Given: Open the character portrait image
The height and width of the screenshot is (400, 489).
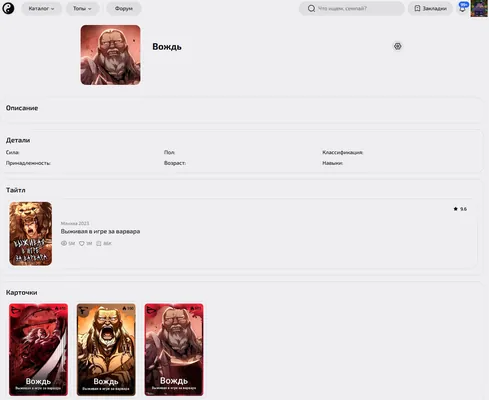Looking at the screenshot, I should point(110,55).
